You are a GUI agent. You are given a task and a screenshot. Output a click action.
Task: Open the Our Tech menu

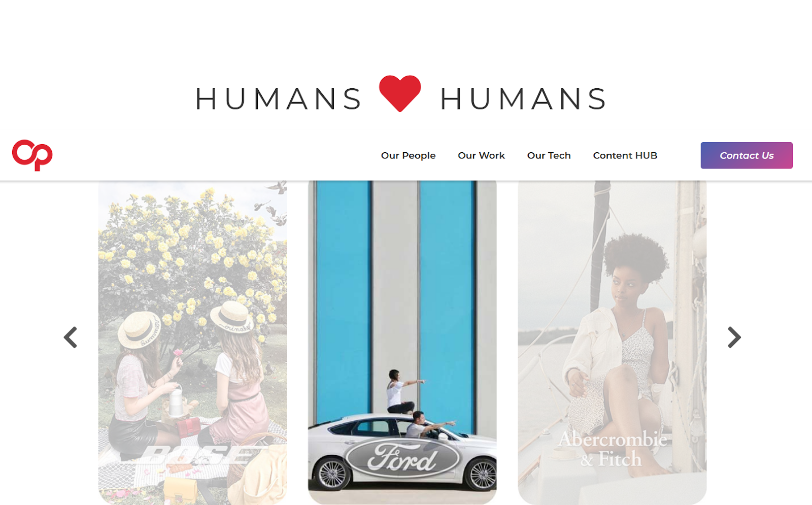coord(549,155)
